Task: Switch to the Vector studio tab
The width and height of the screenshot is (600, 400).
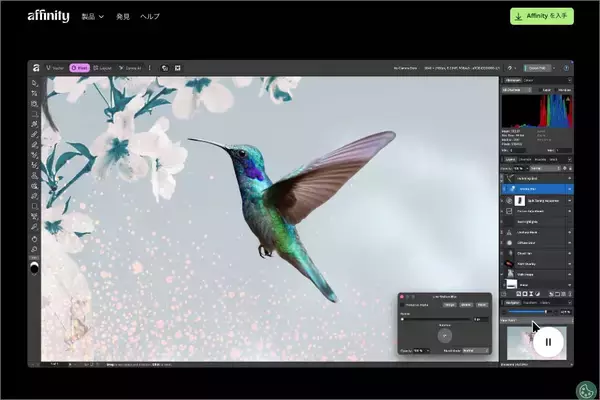Action: [55, 68]
